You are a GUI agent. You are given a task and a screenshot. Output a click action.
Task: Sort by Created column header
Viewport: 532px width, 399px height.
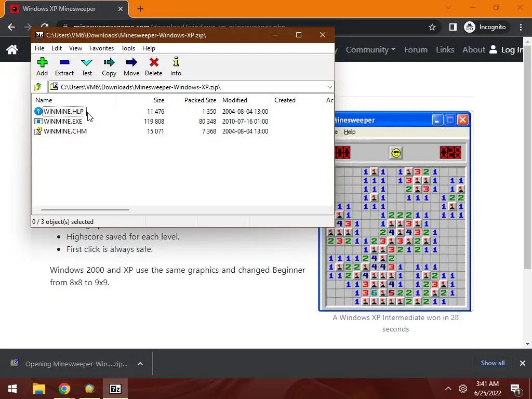click(x=297, y=100)
